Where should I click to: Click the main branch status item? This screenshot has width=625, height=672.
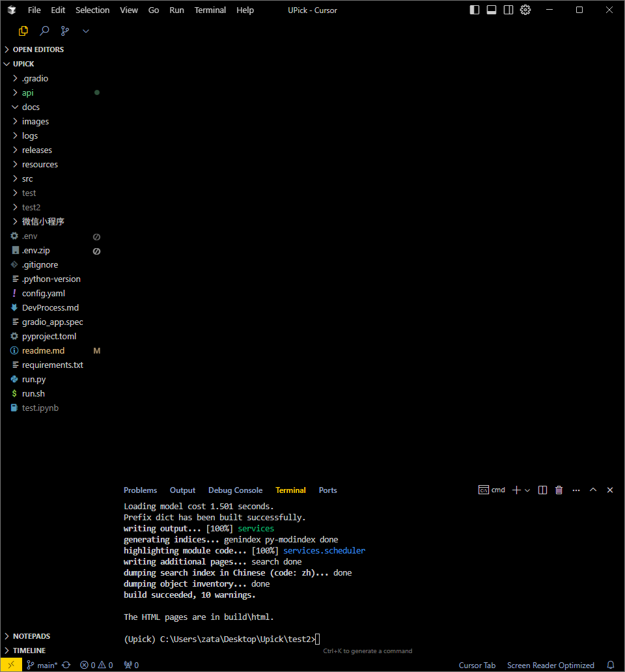[42, 665]
